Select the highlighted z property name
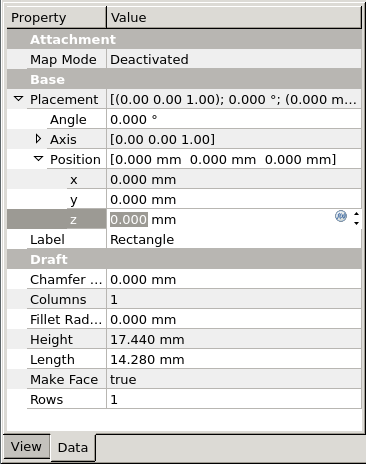This screenshot has height=464, width=366. [73, 220]
